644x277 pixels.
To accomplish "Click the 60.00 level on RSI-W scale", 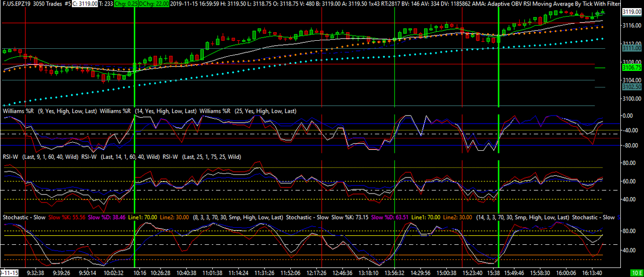I will pos(630,181).
